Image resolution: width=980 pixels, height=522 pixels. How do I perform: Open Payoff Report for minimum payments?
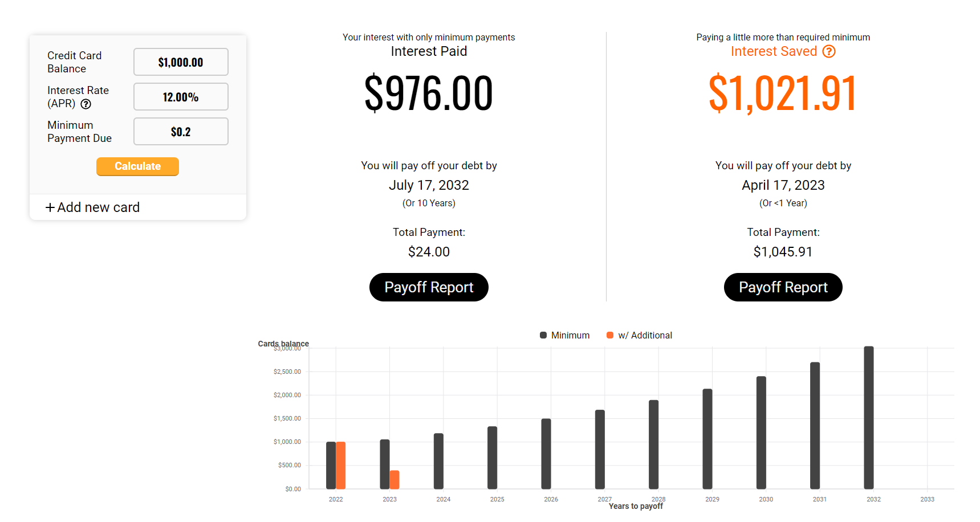pyautogui.click(x=429, y=287)
